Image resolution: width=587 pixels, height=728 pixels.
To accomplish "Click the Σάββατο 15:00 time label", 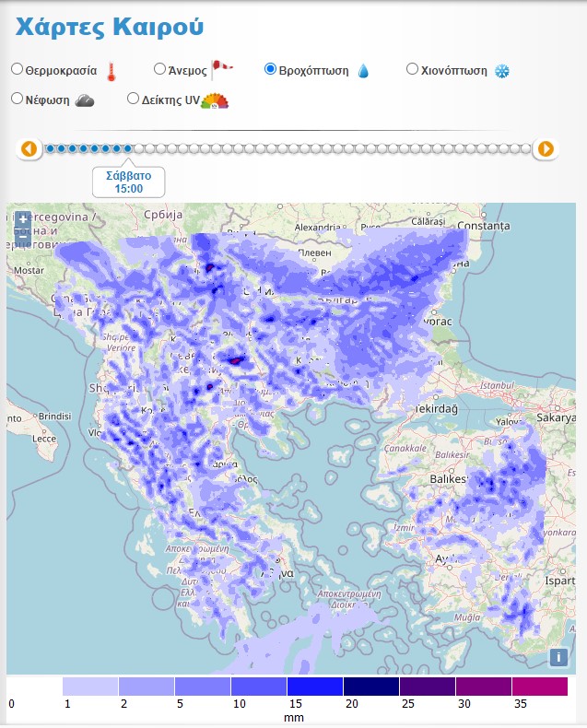I will click(x=129, y=182).
